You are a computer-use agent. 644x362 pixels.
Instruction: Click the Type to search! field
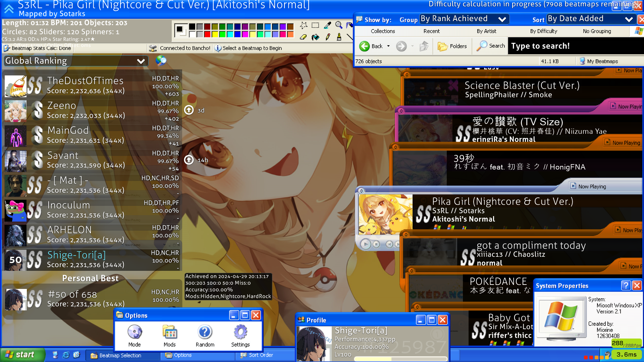pyautogui.click(x=576, y=46)
